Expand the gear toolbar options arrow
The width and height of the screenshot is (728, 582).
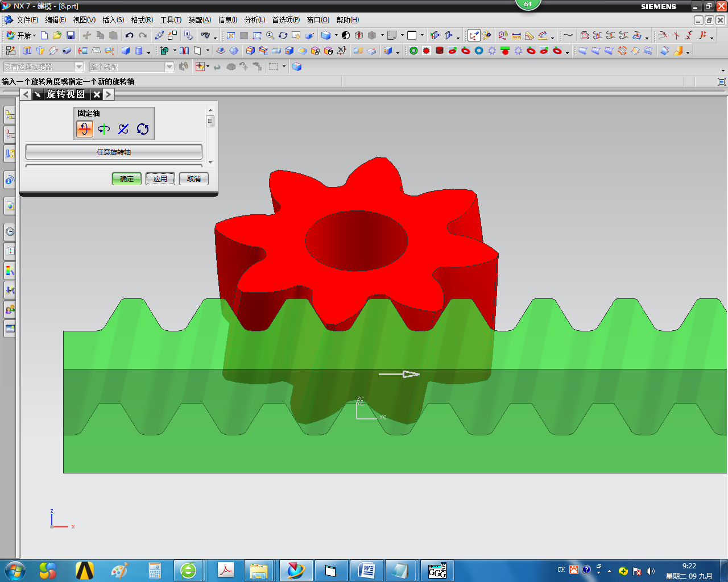click(x=568, y=52)
